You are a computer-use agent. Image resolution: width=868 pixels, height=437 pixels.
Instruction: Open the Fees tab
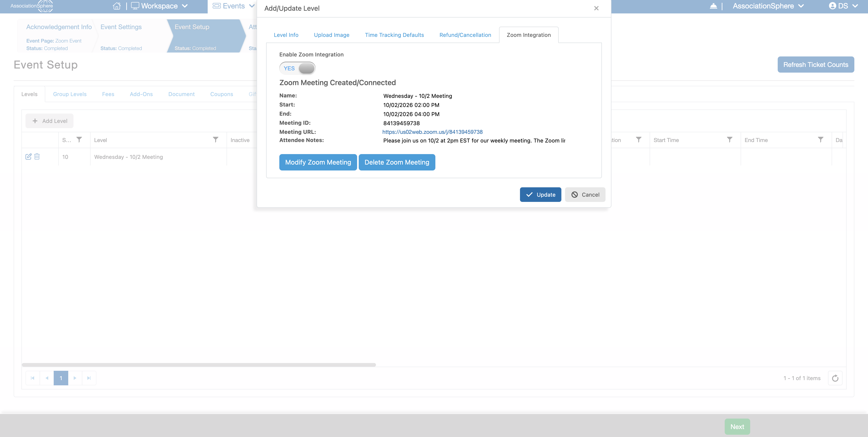click(108, 94)
